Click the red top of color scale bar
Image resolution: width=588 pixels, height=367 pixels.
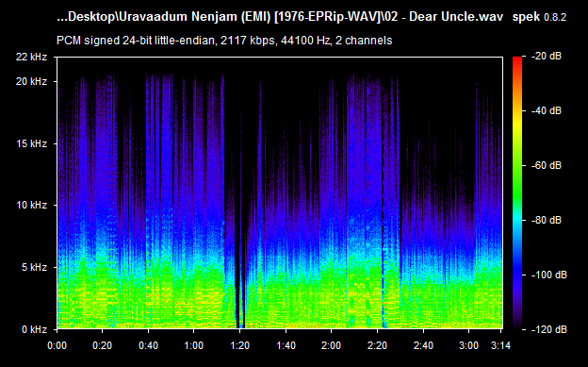517,60
